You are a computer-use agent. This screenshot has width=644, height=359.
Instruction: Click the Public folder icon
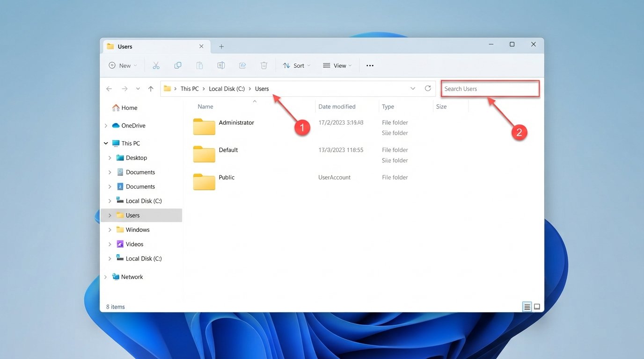204,181
